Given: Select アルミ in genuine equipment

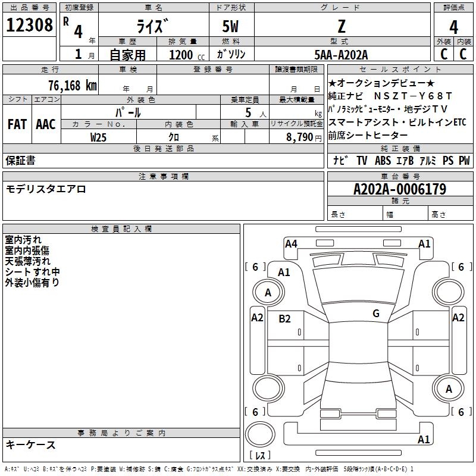Looking at the screenshot, I should point(428,160).
